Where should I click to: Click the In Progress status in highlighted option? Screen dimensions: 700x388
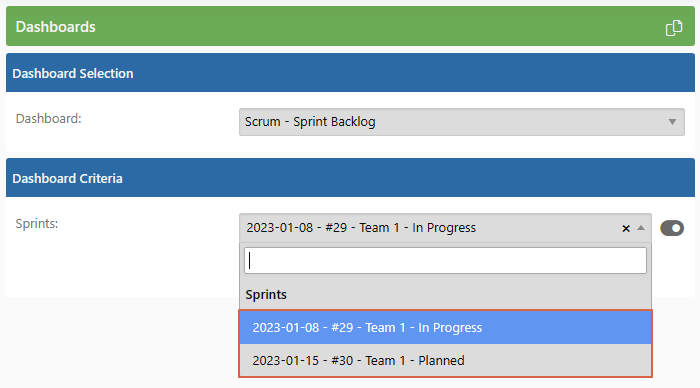point(450,328)
